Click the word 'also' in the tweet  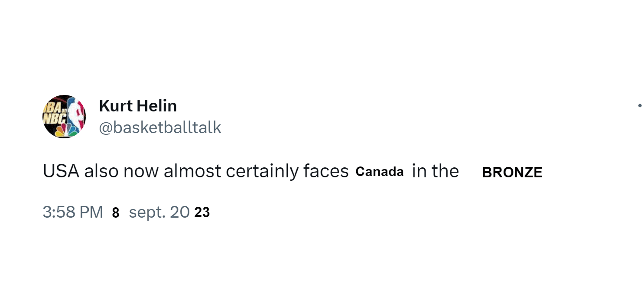click(x=101, y=172)
